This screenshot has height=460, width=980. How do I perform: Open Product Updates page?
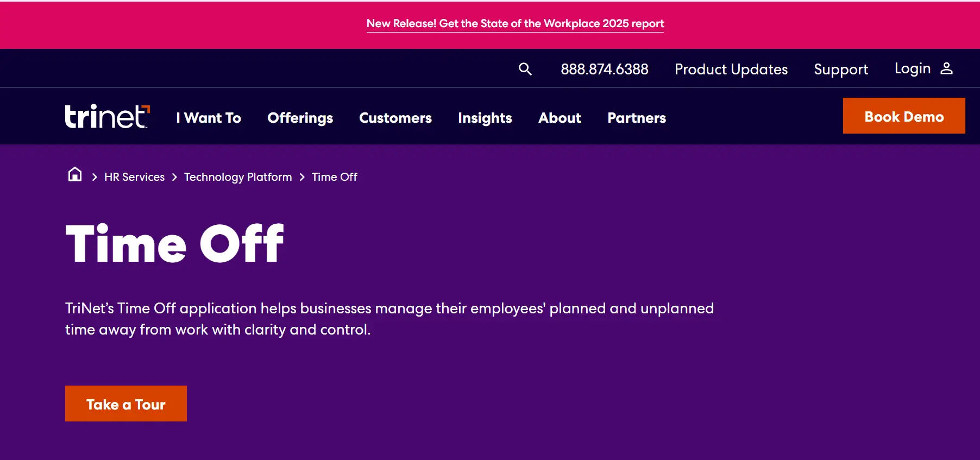(x=731, y=70)
